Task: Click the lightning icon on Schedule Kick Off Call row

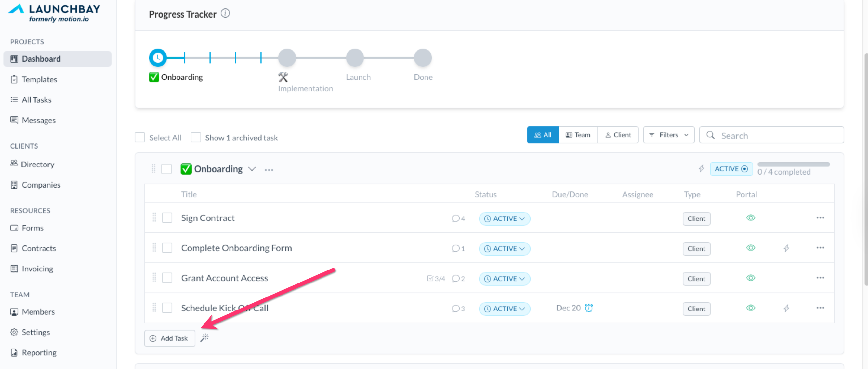Action: pos(786,308)
